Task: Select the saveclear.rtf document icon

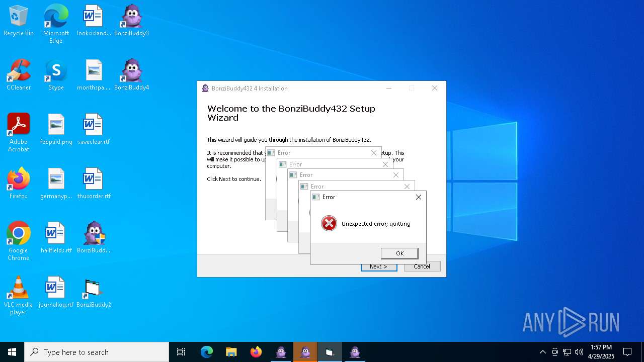Action: (x=94, y=129)
